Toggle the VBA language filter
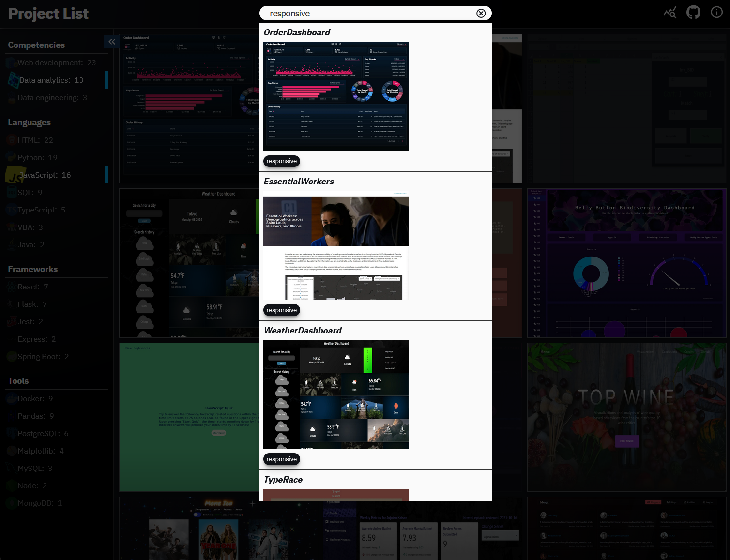This screenshot has height=560, width=730. tap(57, 227)
